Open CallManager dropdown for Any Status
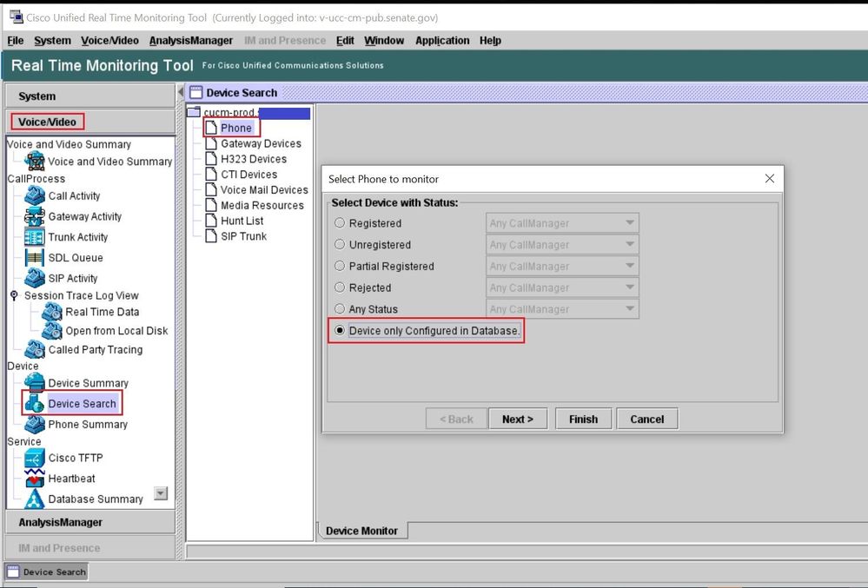This screenshot has width=868, height=588. pos(562,309)
